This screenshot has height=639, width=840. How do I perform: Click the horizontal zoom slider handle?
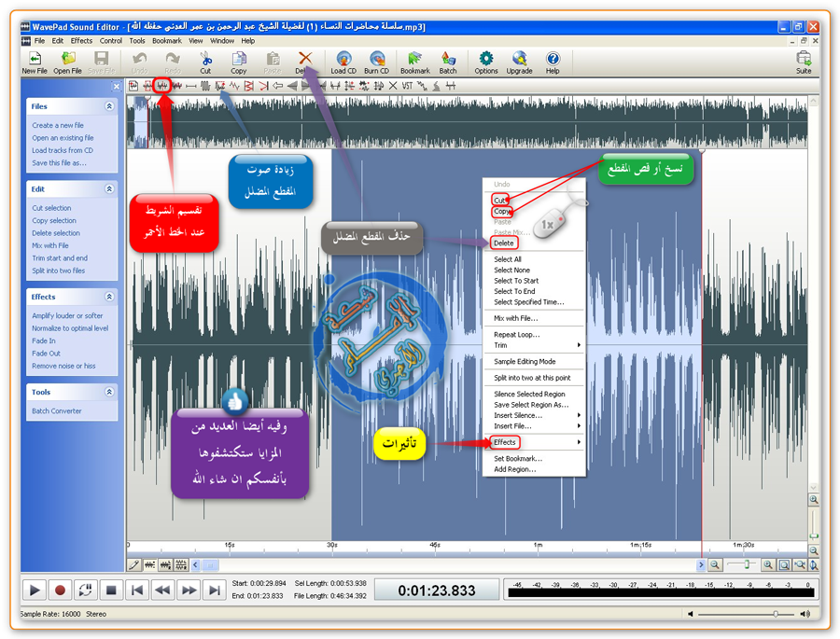click(x=747, y=564)
